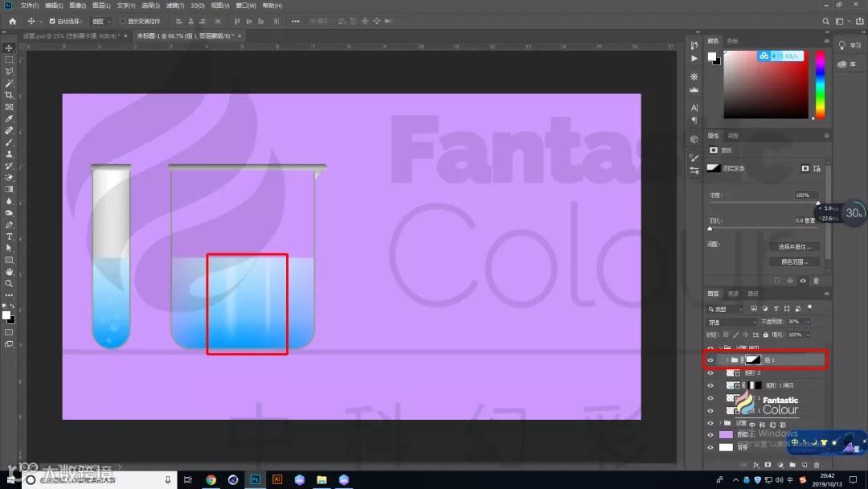Open the Layers panel flyout menu
The width and height of the screenshot is (868, 489).
pos(826,294)
